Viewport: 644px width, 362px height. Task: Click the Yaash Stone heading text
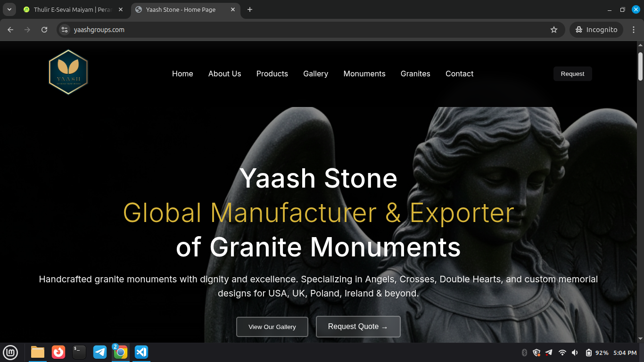click(318, 178)
